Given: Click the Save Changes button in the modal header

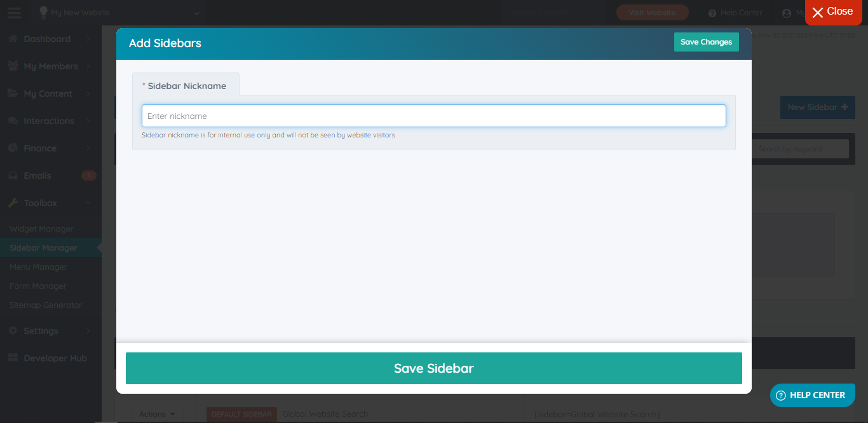Looking at the screenshot, I should click(706, 42).
